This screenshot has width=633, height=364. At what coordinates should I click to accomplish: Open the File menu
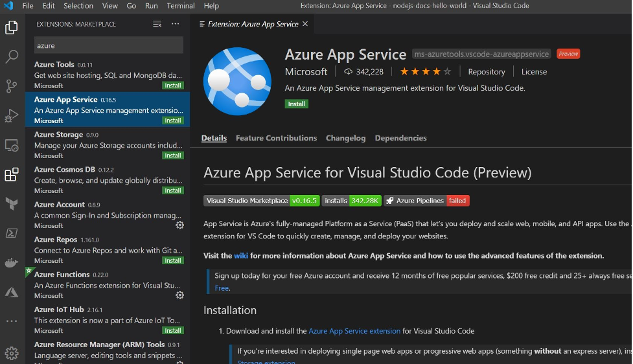[x=28, y=6]
